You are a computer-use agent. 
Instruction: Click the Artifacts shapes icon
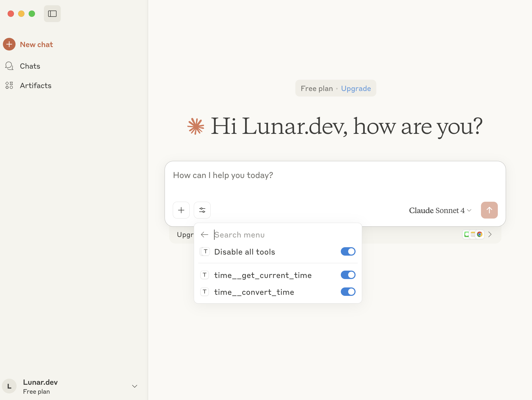pyautogui.click(x=9, y=85)
